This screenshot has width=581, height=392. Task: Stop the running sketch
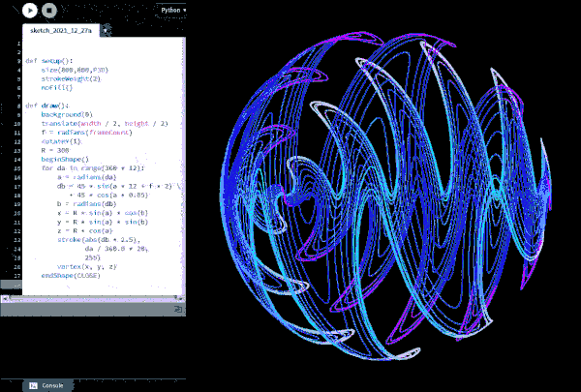[x=49, y=11]
